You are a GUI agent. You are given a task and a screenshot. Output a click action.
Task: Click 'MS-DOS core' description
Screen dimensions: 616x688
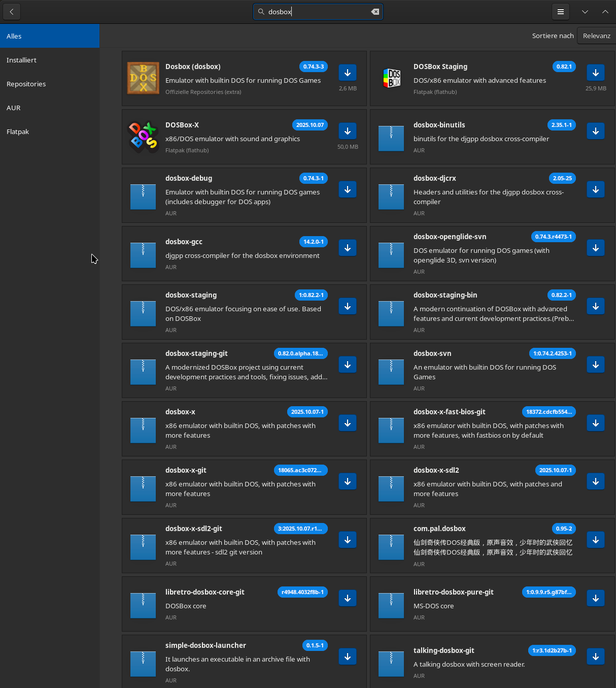point(434,606)
